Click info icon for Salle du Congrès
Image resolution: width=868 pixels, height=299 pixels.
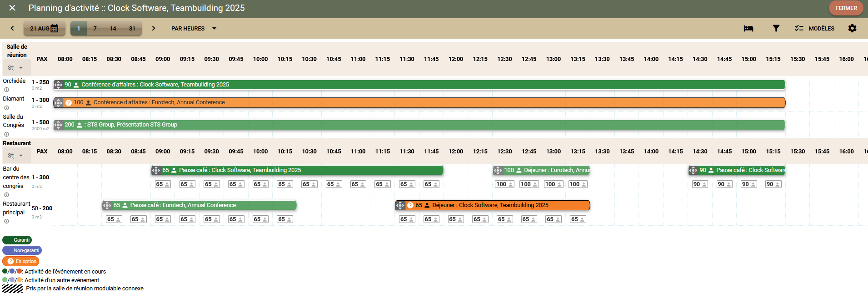point(6,134)
